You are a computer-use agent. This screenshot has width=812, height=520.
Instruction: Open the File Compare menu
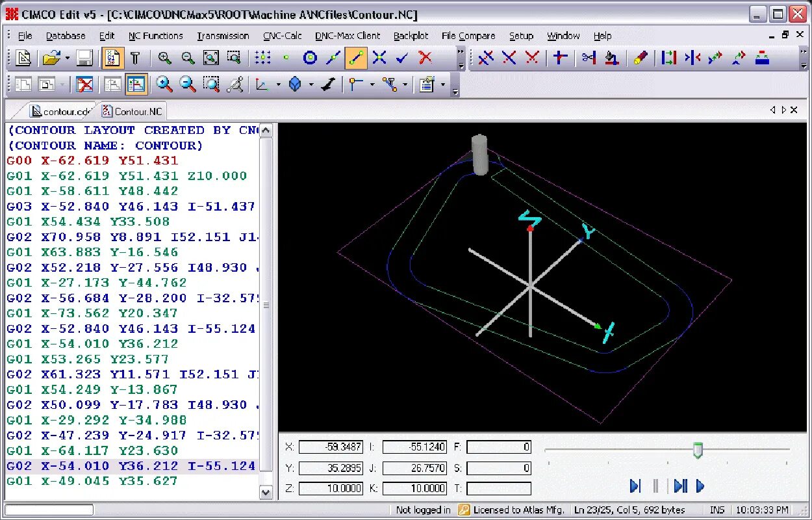tap(468, 36)
